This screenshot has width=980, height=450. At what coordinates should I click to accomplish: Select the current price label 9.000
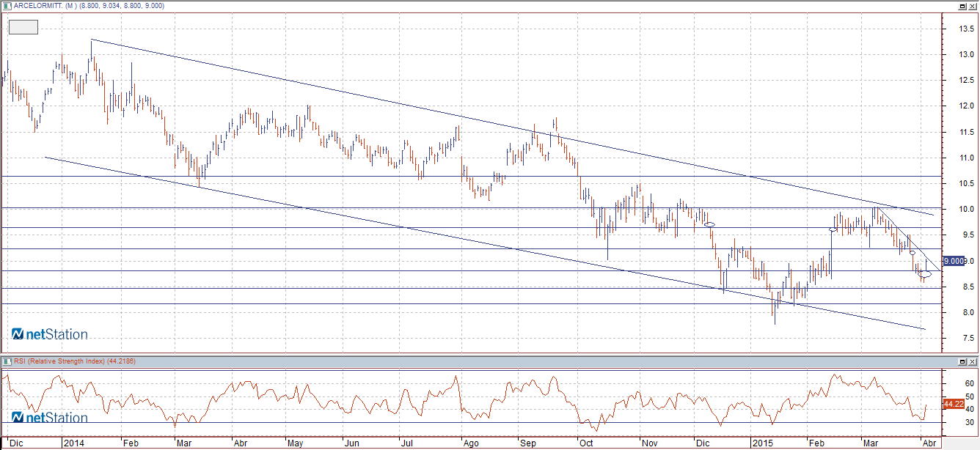954,261
